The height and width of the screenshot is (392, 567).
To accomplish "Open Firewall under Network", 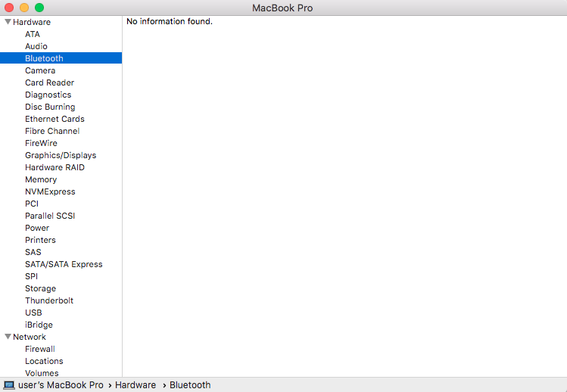I will (x=40, y=349).
